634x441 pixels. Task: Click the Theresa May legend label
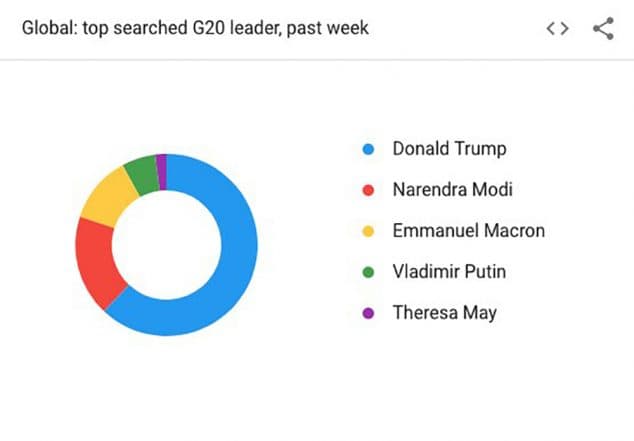point(445,313)
